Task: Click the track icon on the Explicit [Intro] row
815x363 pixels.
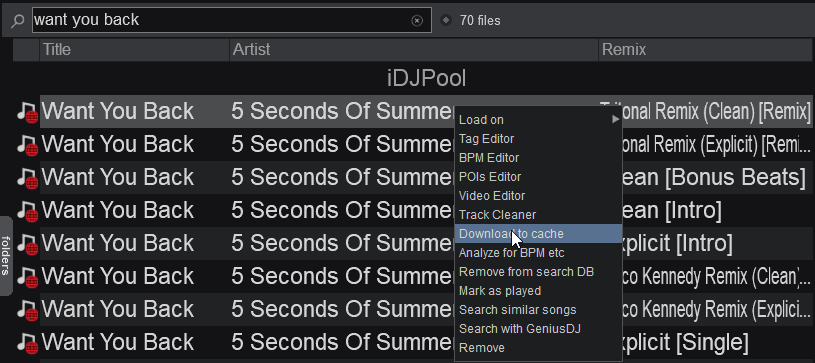Action: tap(27, 244)
